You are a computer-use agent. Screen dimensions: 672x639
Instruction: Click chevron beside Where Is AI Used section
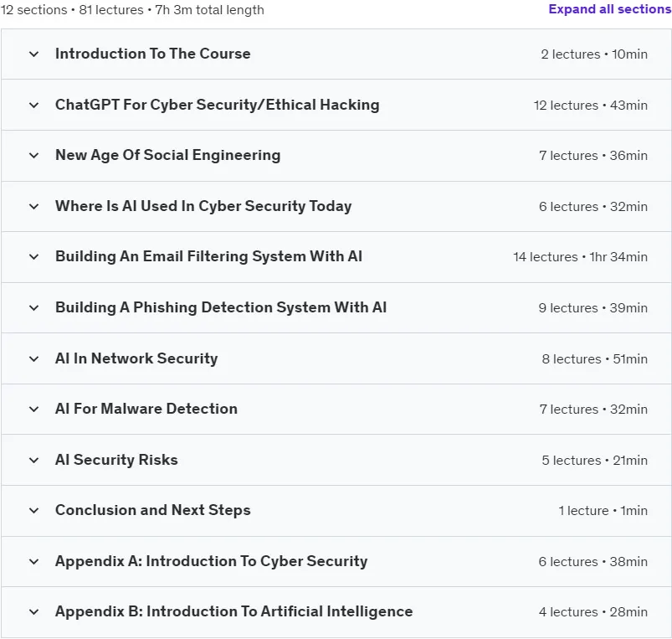coord(33,206)
